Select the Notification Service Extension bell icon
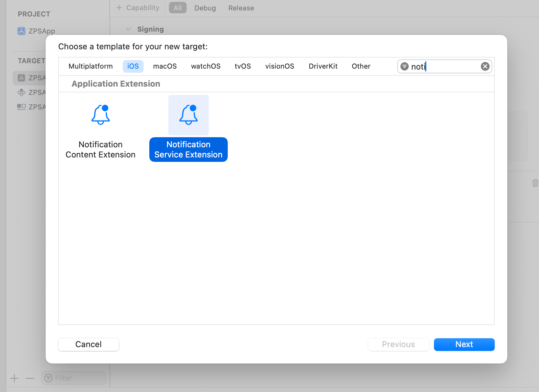 tap(189, 115)
